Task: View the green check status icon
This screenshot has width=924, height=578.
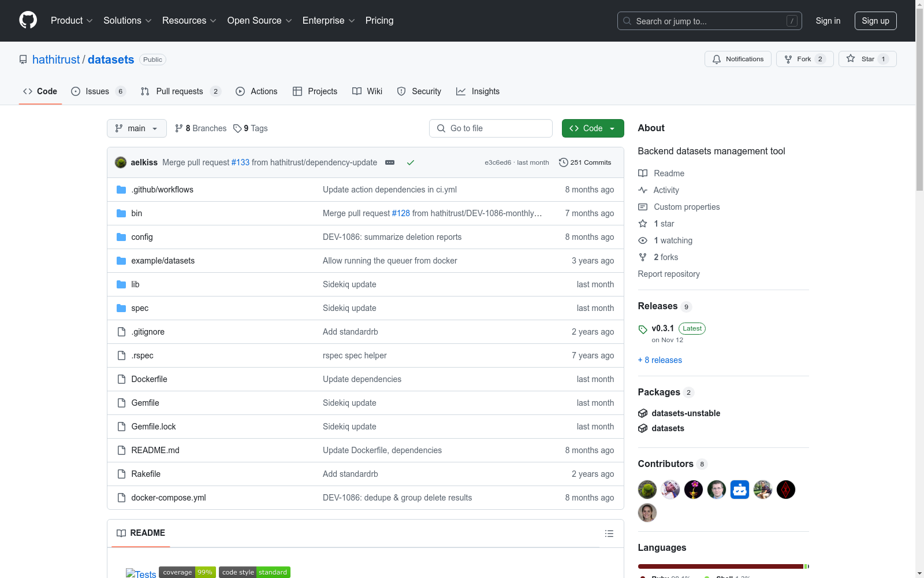Action: tap(411, 162)
